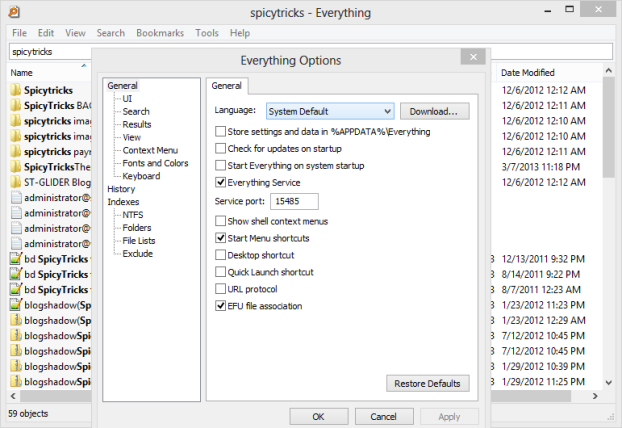The height and width of the screenshot is (428, 622).
Task: Select Indexes in options tree
Action: [x=123, y=202]
